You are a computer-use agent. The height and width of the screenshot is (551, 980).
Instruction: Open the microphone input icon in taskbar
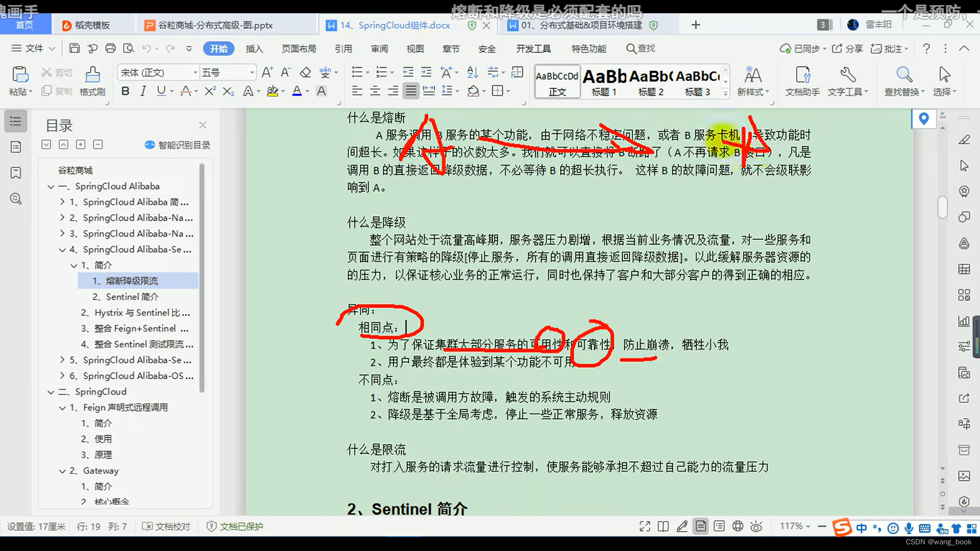click(x=909, y=529)
